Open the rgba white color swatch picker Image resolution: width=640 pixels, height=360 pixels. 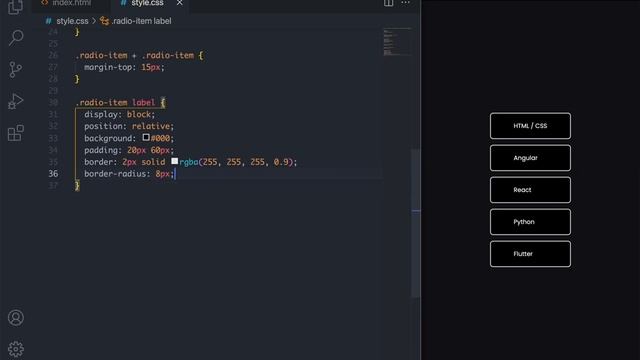pos(174,161)
